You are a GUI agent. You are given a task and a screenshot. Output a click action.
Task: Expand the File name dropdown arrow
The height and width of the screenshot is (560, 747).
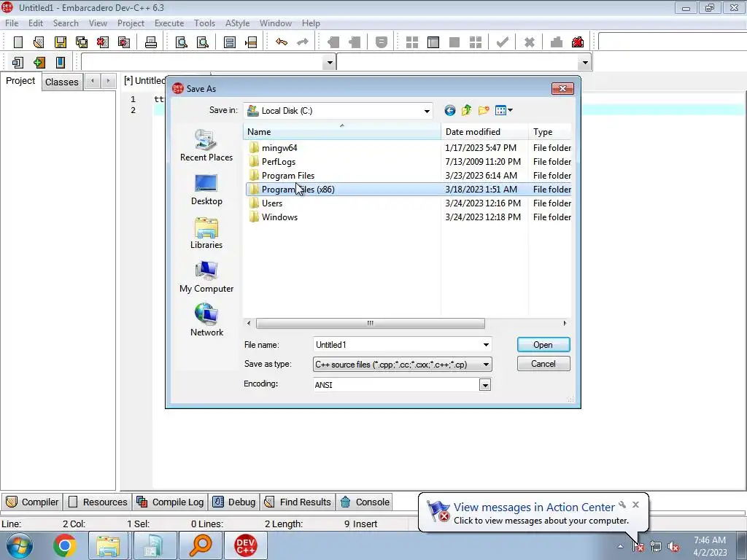coord(486,345)
